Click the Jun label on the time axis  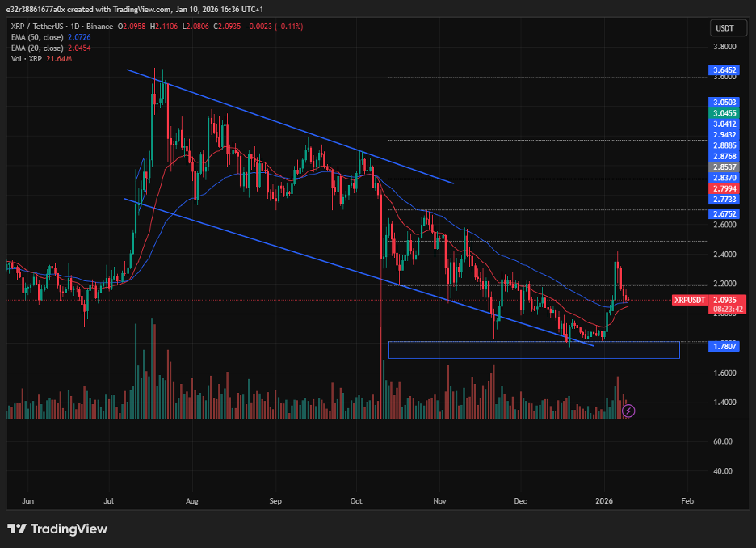28,501
